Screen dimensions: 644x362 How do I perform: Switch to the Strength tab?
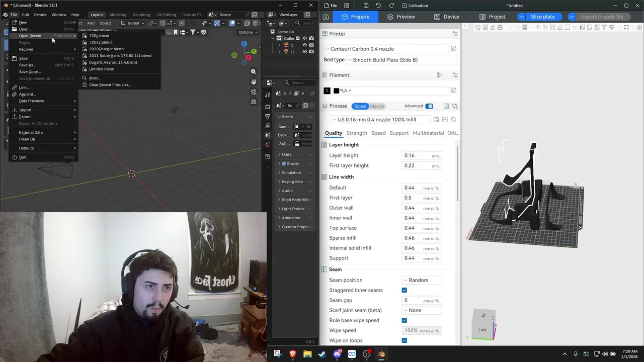356,133
